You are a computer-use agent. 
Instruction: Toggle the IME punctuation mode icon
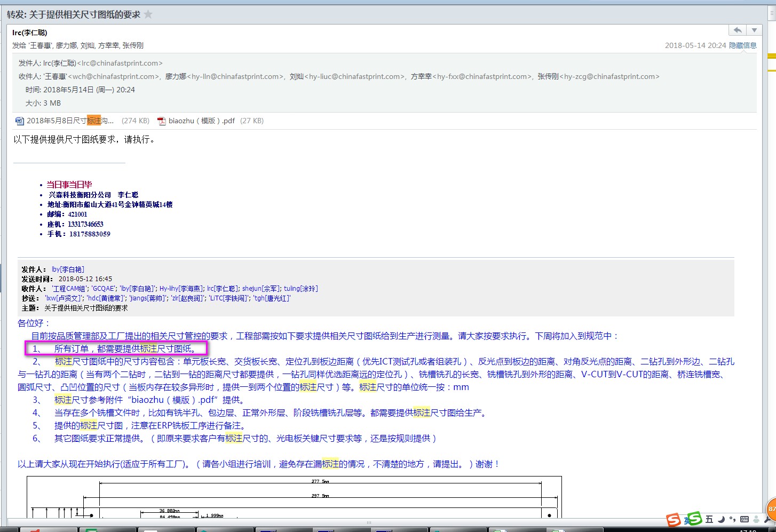tap(732, 519)
